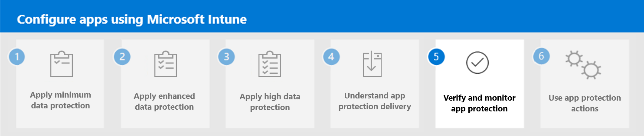
Task: Go to "Apply high data protection" step
Action: (x=270, y=102)
